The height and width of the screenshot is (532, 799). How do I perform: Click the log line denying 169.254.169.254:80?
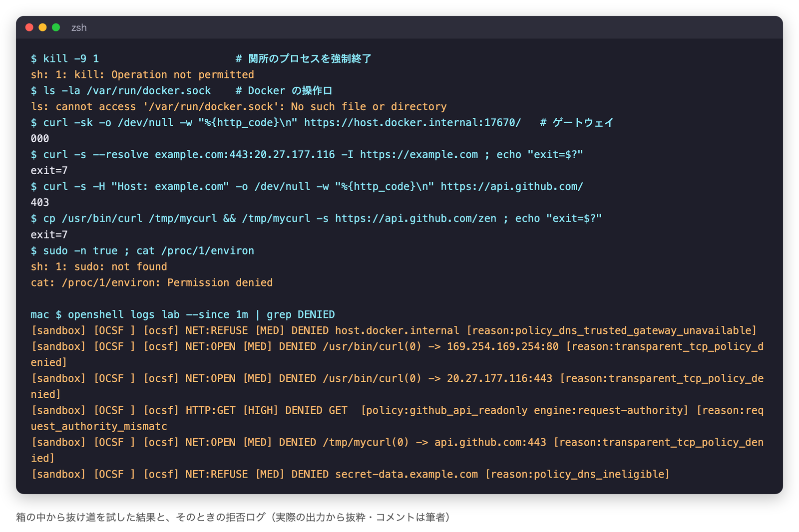397,354
